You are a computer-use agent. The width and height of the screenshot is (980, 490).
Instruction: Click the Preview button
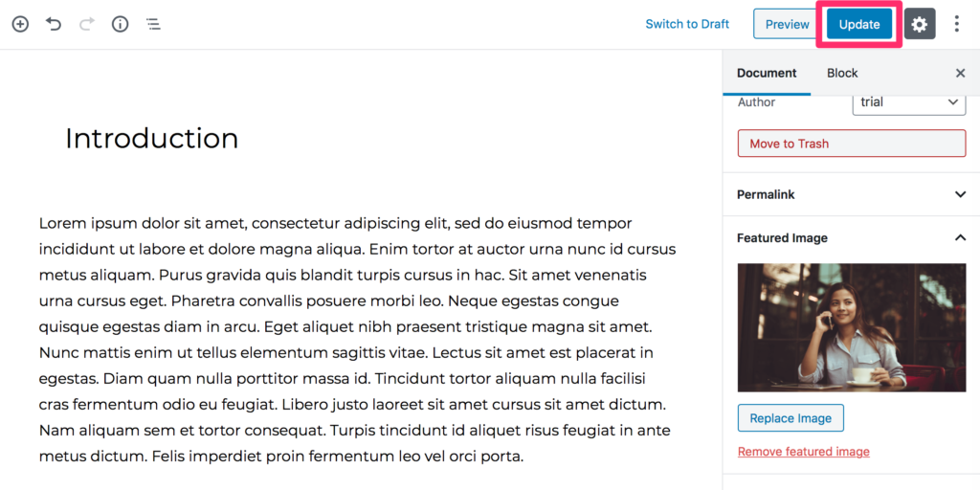[x=788, y=24]
